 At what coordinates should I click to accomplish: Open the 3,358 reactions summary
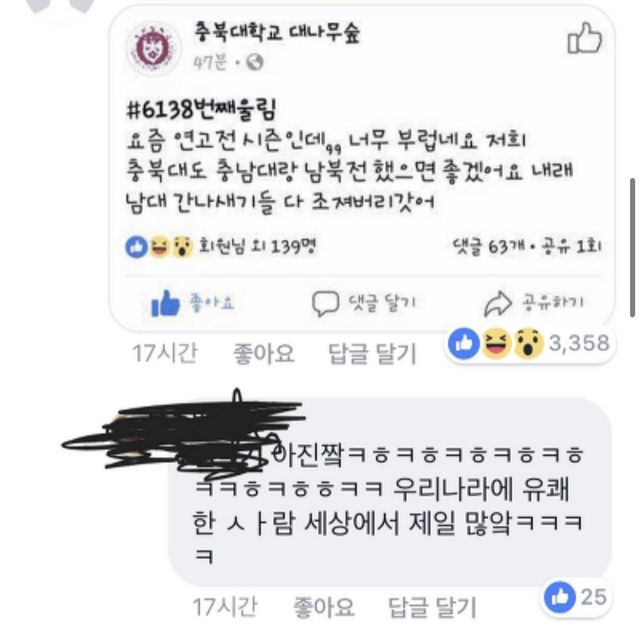coord(529,343)
